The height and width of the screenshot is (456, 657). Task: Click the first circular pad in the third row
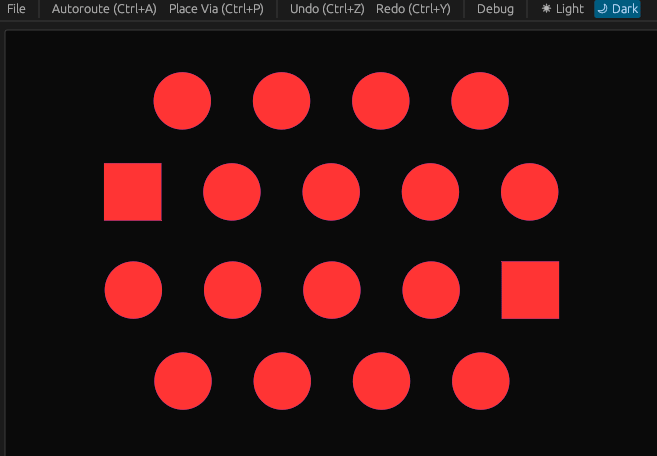coord(133,290)
